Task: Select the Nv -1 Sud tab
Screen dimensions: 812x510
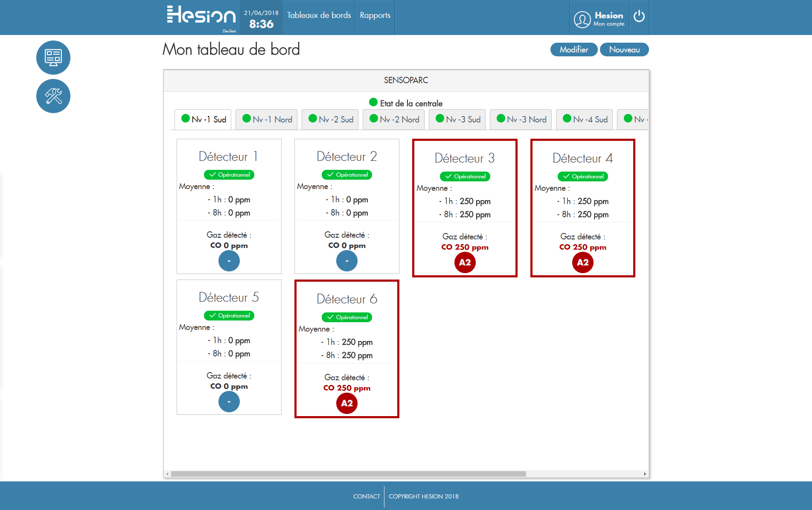Action: pos(203,119)
